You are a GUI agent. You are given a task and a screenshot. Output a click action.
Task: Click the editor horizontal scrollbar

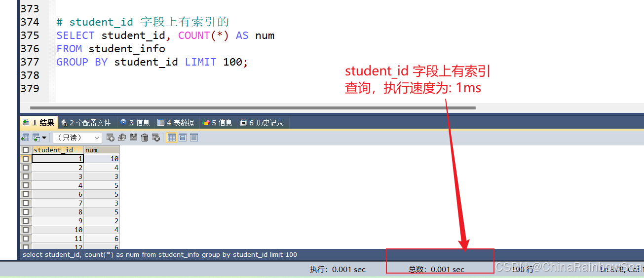253,107
